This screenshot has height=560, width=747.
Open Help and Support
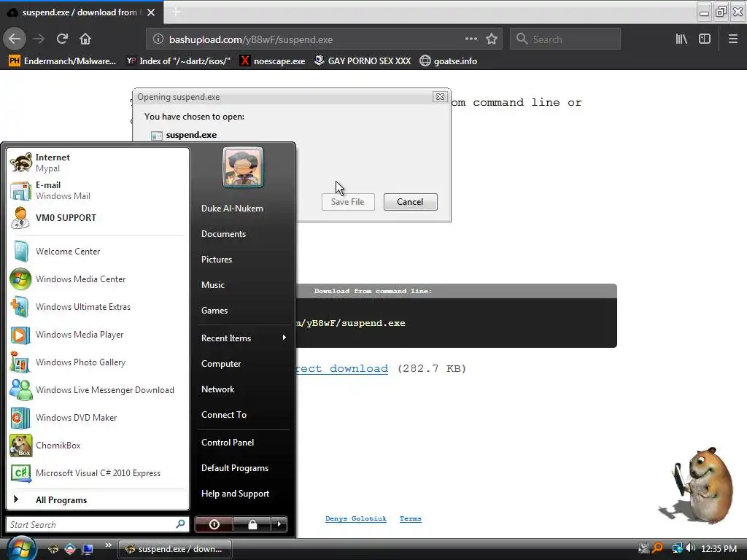243,494
